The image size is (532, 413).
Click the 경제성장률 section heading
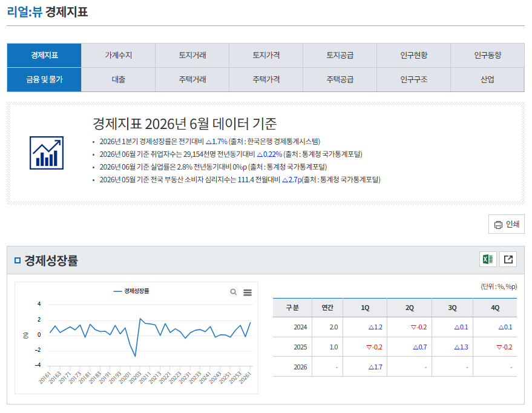tap(51, 260)
